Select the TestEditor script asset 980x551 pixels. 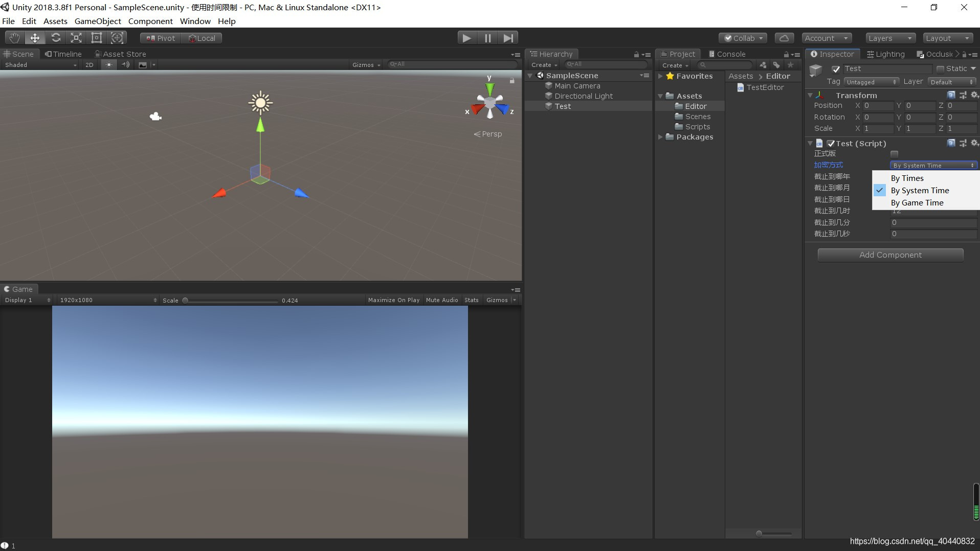click(760, 87)
